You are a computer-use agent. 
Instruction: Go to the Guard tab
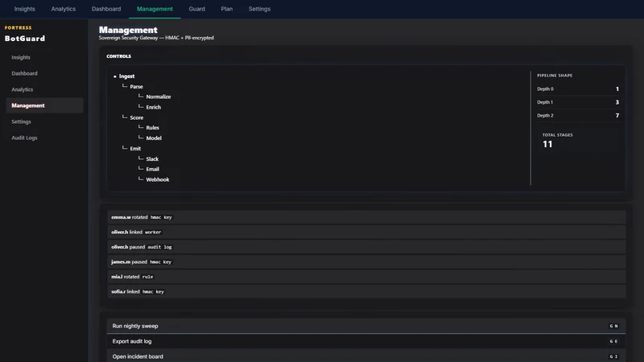click(x=196, y=9)
